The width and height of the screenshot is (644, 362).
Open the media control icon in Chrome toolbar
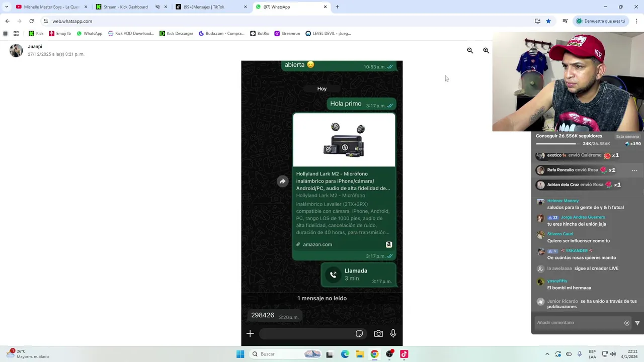565,21
